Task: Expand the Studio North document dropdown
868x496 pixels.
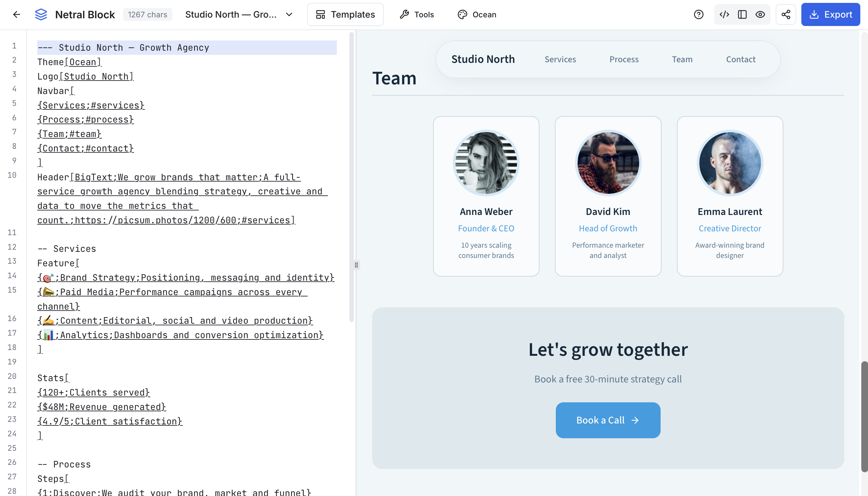Action: (x=239, y=14)
